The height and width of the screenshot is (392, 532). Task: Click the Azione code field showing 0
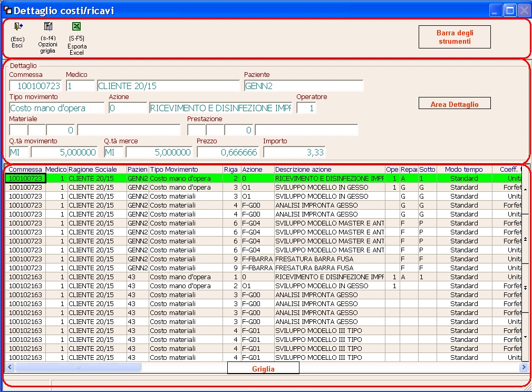point(128,108)
